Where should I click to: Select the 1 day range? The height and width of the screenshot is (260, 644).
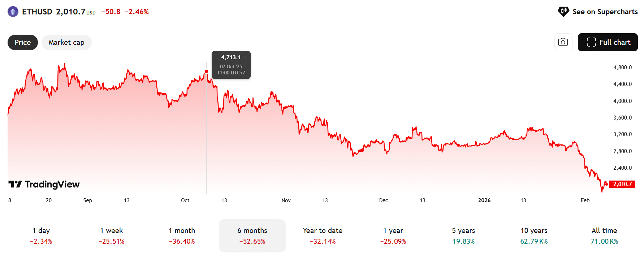[x=41, y=235]
